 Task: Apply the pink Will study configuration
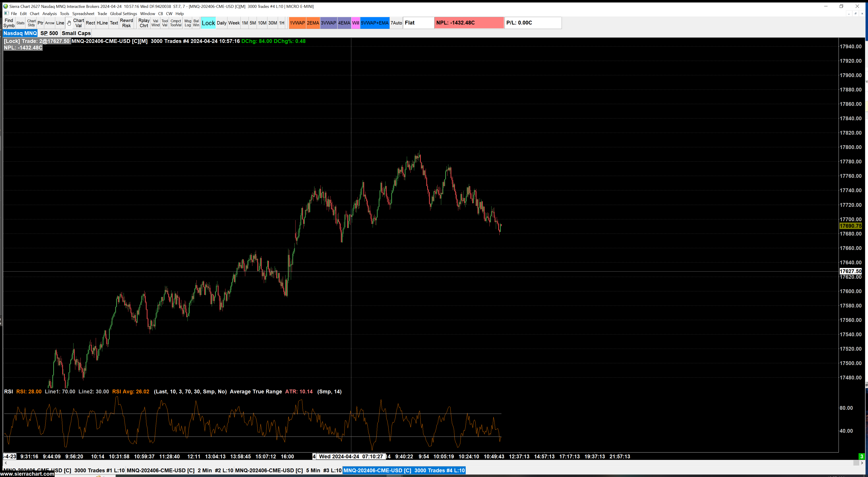pyautogui.click(x=356, y=23)
